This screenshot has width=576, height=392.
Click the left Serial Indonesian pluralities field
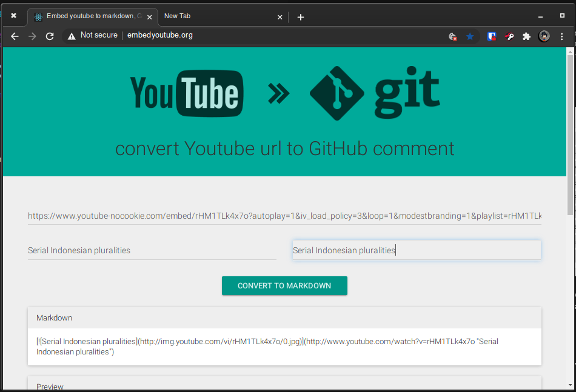point(152,250)
